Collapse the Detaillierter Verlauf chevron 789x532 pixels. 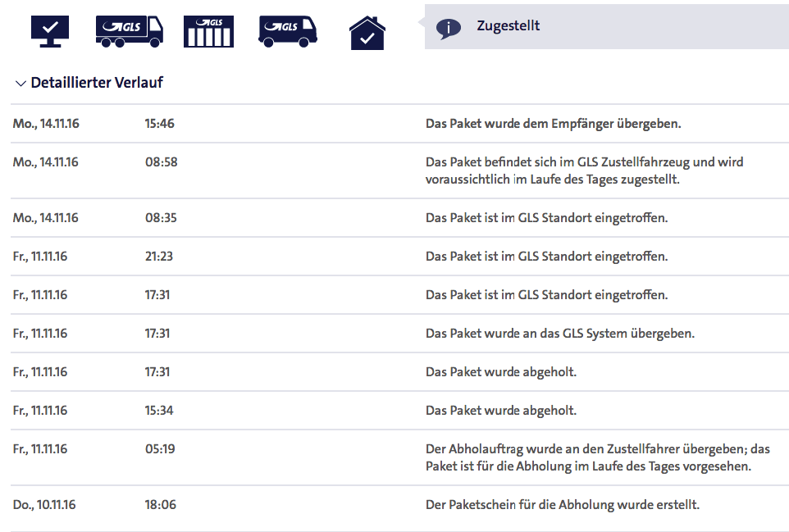[21, 84]
